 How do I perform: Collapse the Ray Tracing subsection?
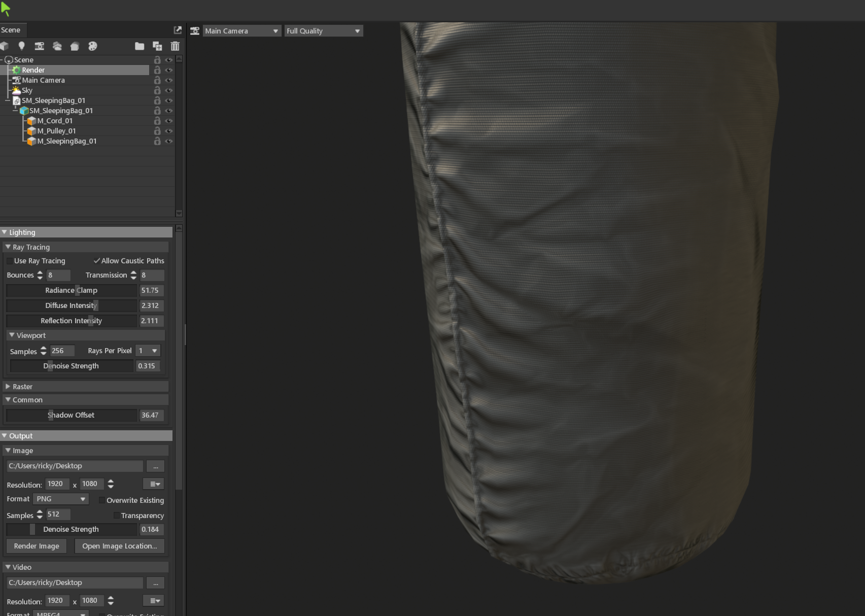click(x=8, y=247)
